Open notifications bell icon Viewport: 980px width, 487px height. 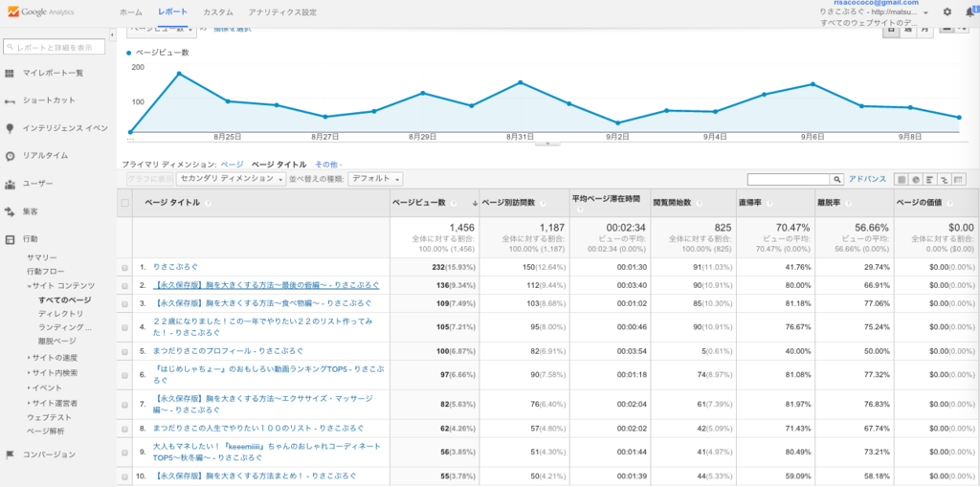click(970, 11)
